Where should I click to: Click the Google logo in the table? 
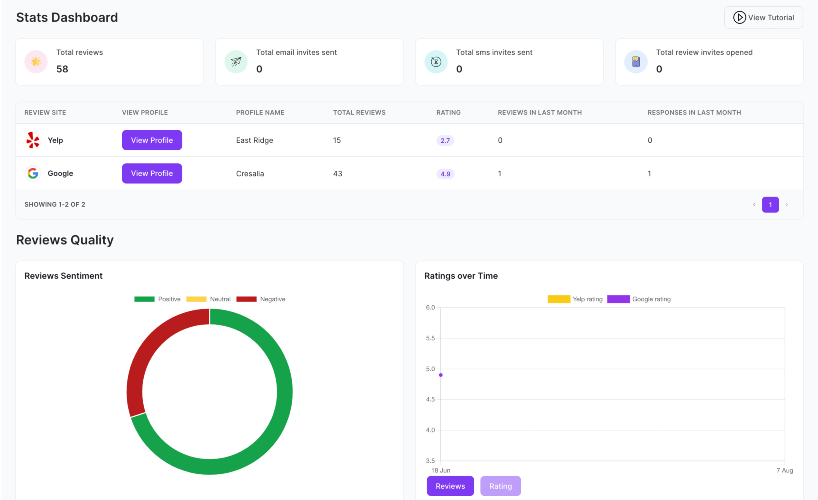coord(33,173)
